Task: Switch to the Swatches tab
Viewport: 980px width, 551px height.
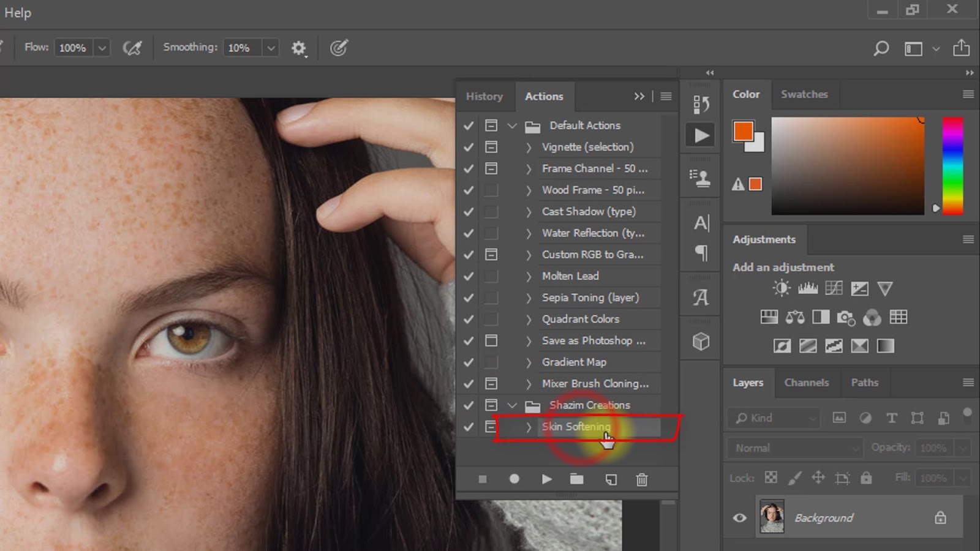Action: click(x=804, y=94)
